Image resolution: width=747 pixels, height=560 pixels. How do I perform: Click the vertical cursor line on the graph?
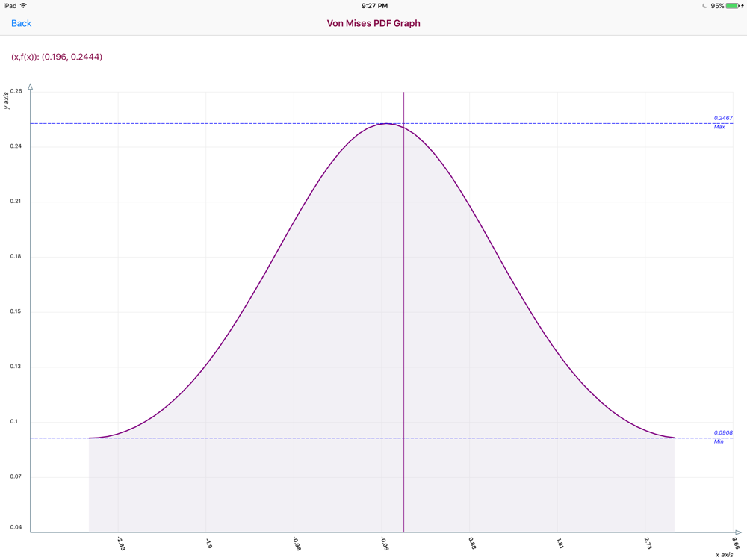[404, 312]
